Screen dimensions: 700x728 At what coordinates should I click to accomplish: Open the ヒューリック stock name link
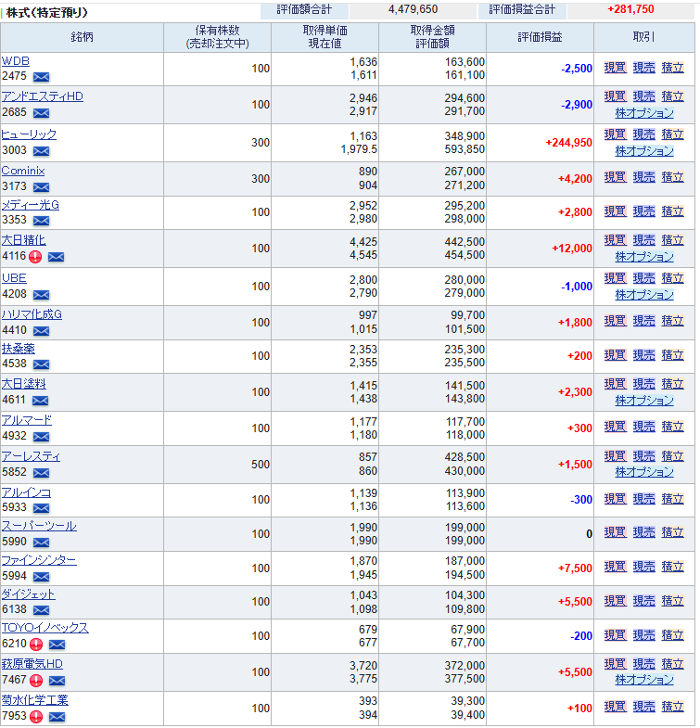29,134
